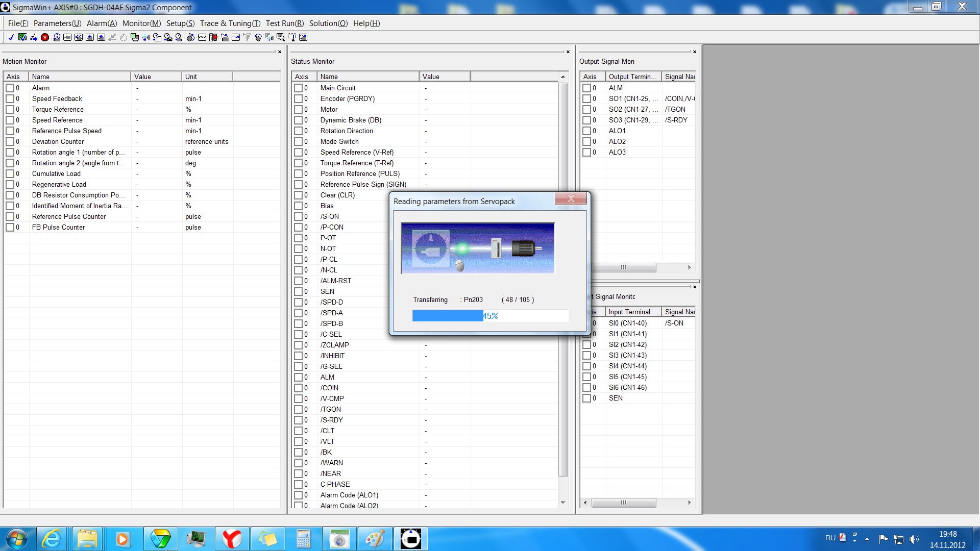Click the Output Signal Monitor right scroll arrow
The height and width of the screenshot is (551, 980).
pos(689,267)
